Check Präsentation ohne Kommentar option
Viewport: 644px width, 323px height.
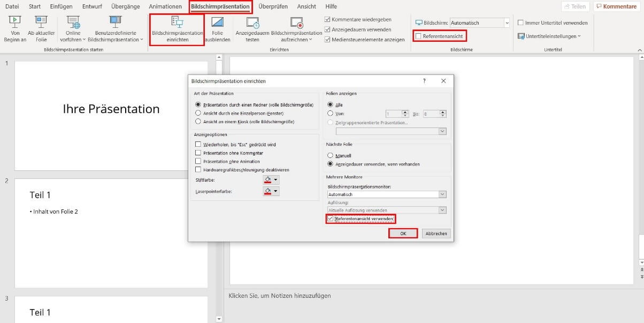[198, 153]
